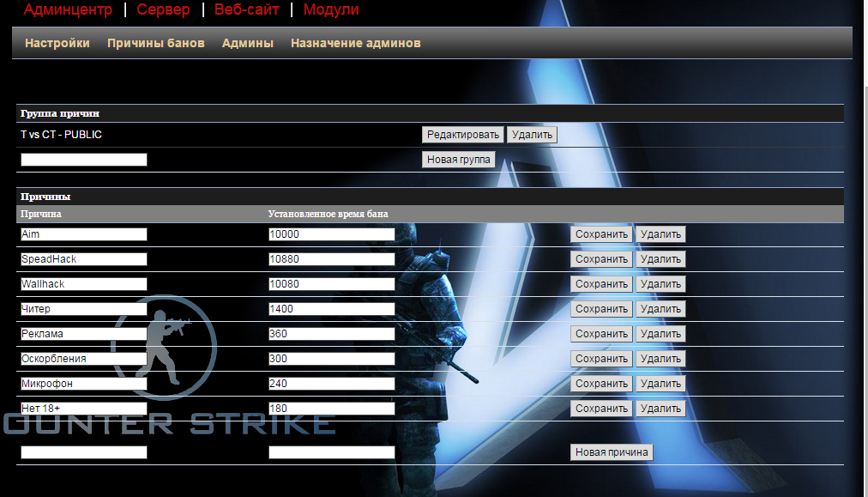868x497 pixels.
Task: Save the Wallhack reason row
Action: [601, 284]
